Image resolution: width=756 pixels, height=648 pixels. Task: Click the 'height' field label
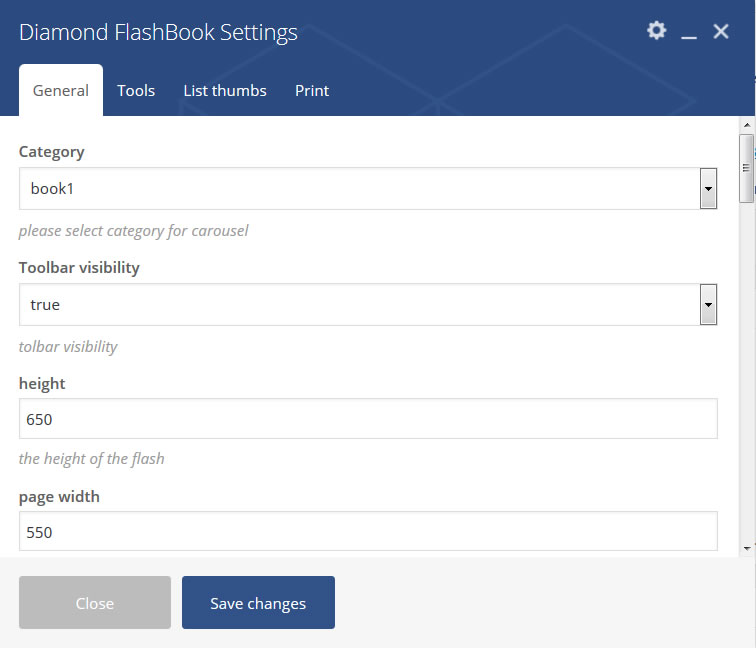pyautogui.click(x=42, y=384)
